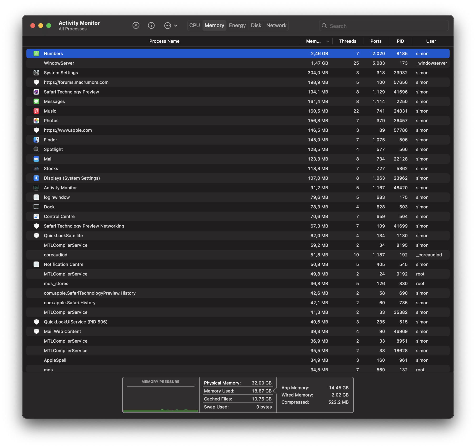This screenshot has height=448, width=476.
Task: Select the WindowServer process row
Action: click(x=238, y=63)
